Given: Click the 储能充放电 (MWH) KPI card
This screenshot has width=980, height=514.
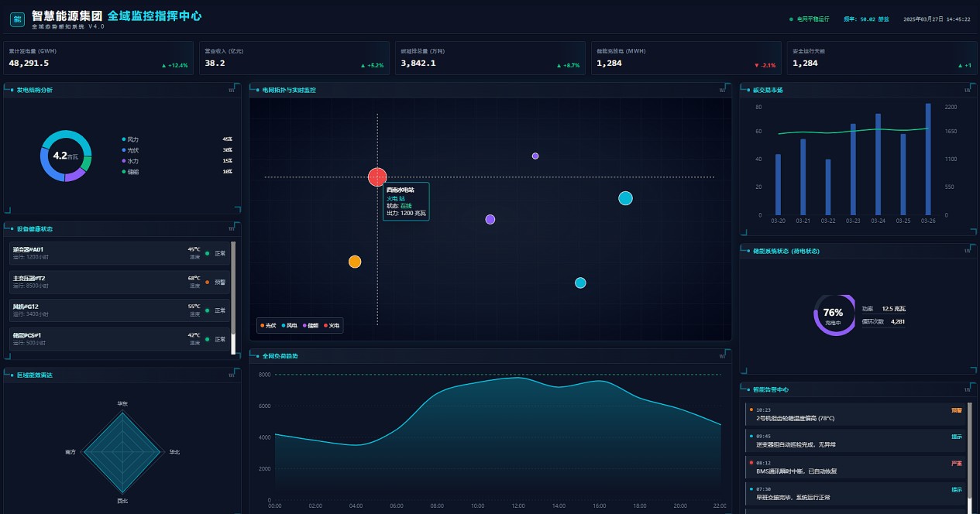Looking at the screenshot, I should pyautogui.click(x=686, y=58).
